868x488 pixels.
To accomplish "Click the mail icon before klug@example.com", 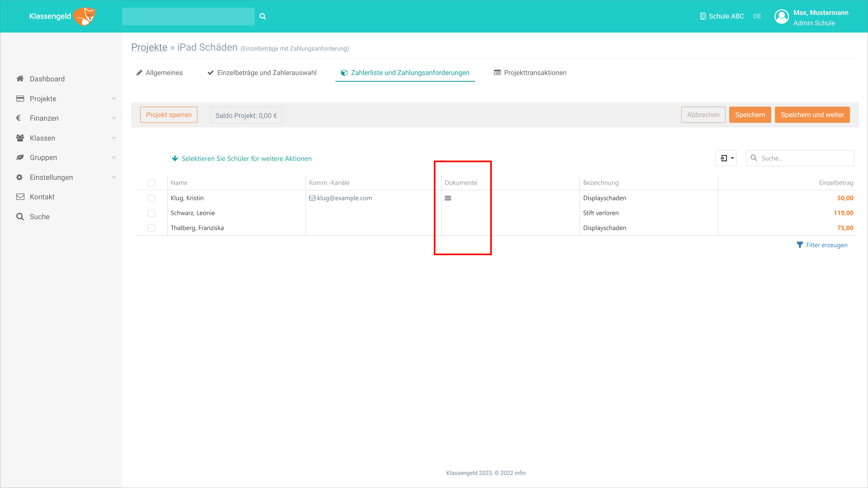I will coord(312,198).
